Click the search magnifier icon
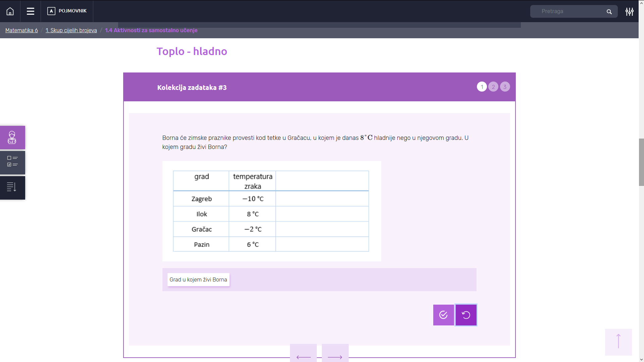This screenshot has width=644, height=362. click(609, 12)
